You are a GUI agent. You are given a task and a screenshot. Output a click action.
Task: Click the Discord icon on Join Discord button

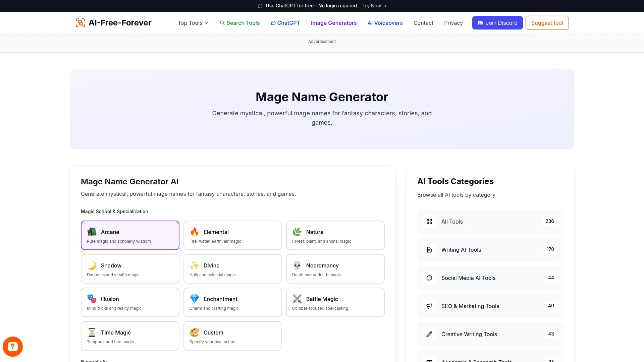click(x=480, y=23)
